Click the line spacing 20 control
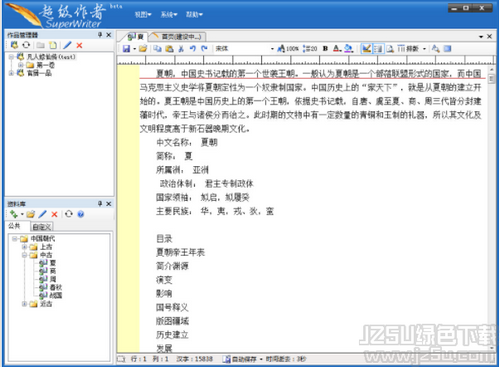Screen dimensions: 500x367 coord(310,49)
